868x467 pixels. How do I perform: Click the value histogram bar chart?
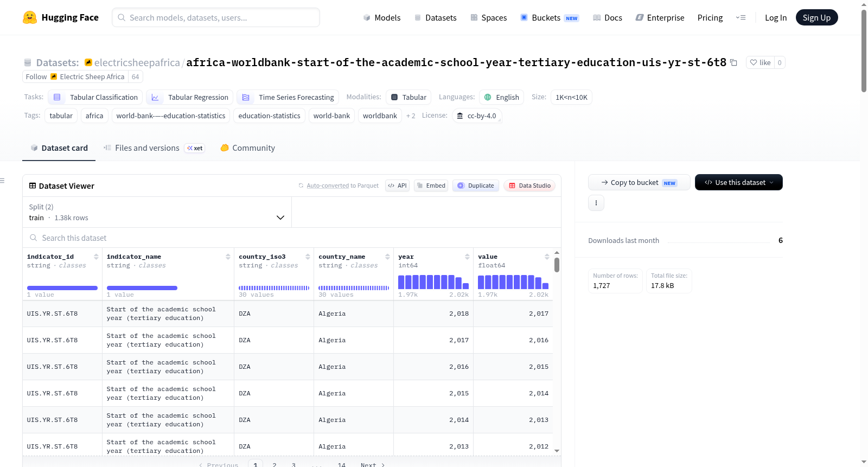(513, 282)
